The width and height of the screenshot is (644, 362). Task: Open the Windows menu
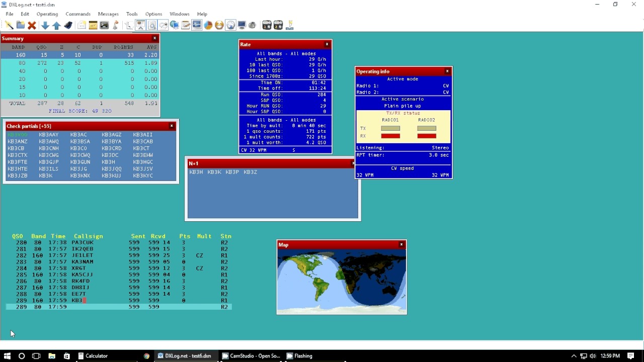(179, 14)
